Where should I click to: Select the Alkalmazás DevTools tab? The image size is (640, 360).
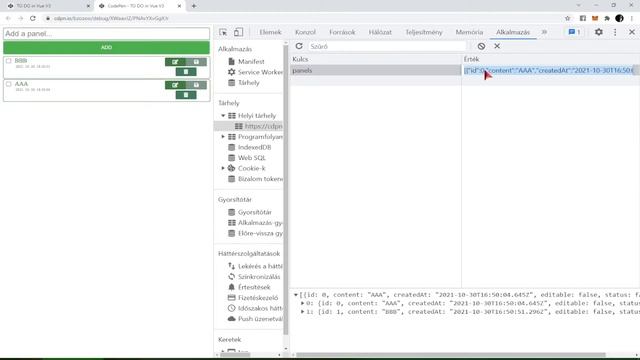pos(513,32)
